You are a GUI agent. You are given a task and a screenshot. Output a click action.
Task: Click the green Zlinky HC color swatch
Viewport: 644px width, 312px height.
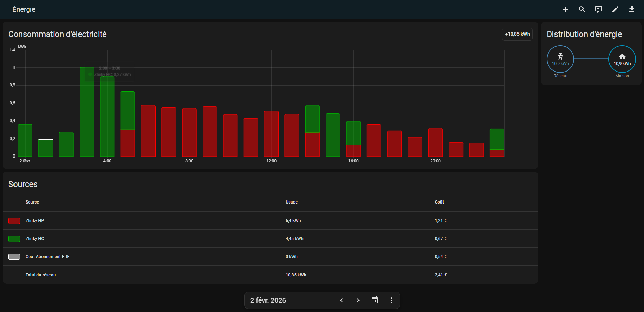click(x=14, y=239)
